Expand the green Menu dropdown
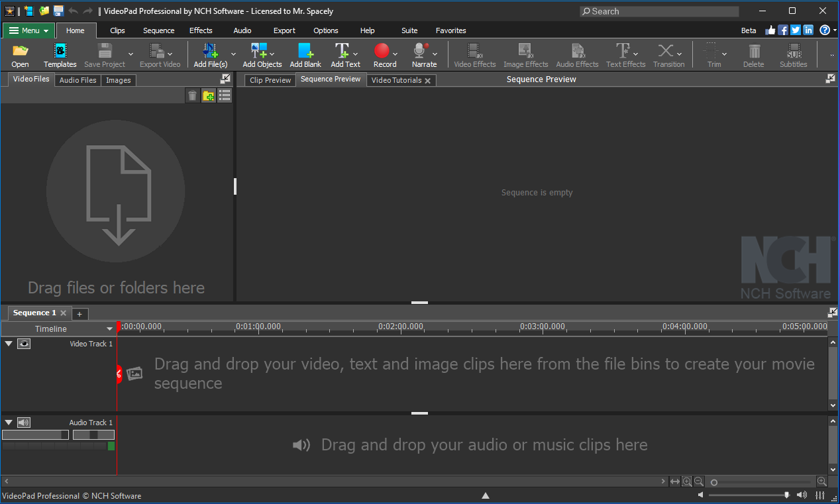 tap(28, 30)
